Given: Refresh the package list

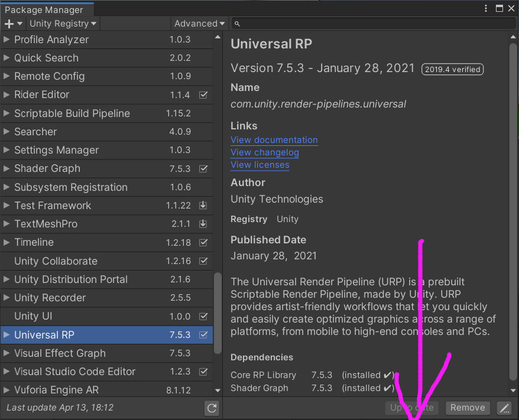Looking at the screenshot, I should click(x=212, y=408).
